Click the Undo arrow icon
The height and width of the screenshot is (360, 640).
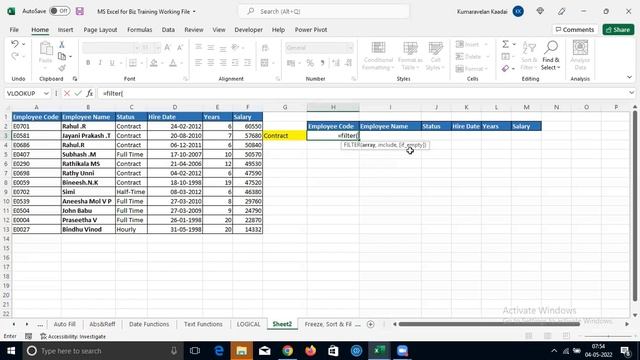(15, 44)
